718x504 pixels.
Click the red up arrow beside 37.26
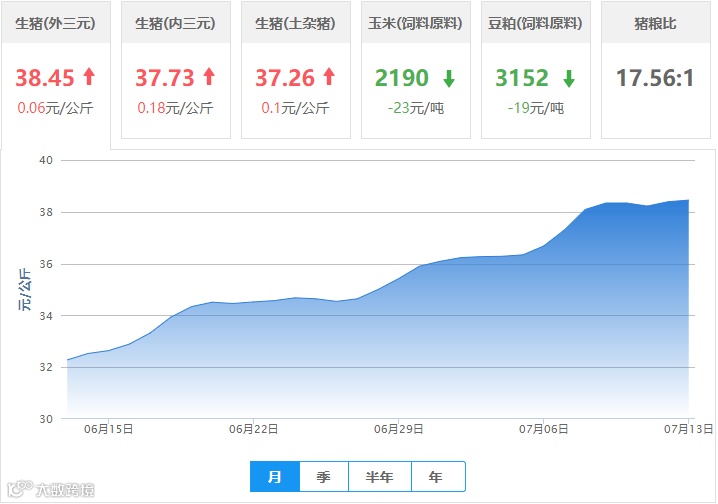[x=329, y=76]
